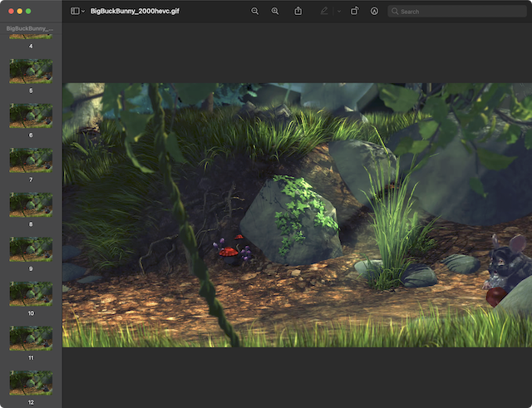Select frame thumbnail 7 in sidebar
The image size is (532, 408).
(x=31, y=160)
